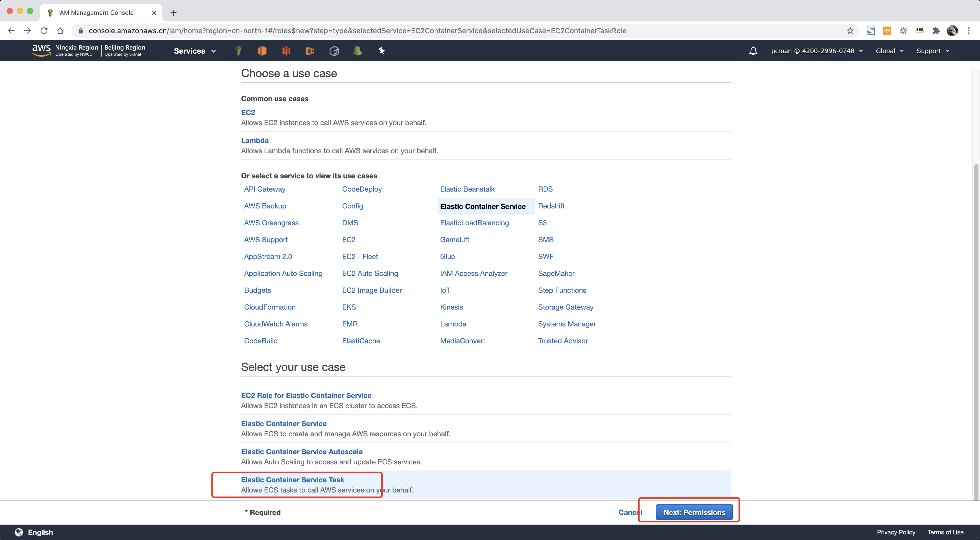
Task: Open the green building-shaped service shortcut
Action: pos(358,51)
